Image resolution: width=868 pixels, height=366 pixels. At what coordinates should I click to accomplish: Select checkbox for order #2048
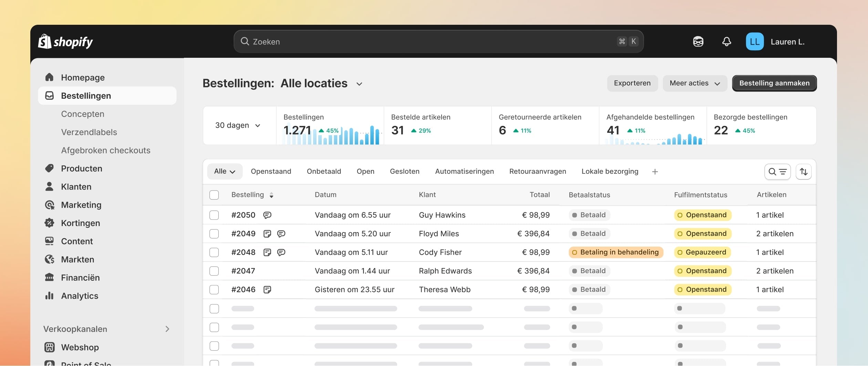click(x=214, y=252)
